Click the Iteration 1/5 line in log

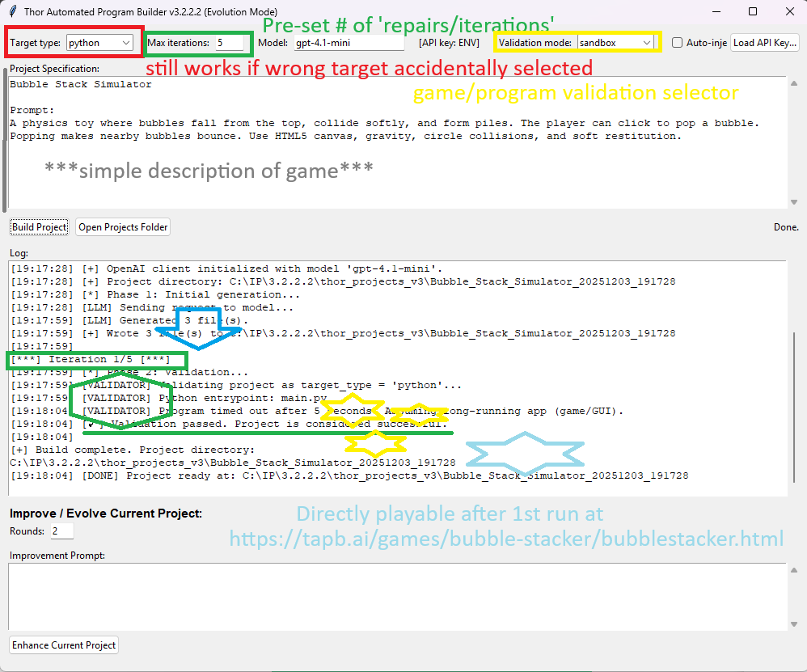[x=97, y=359]
